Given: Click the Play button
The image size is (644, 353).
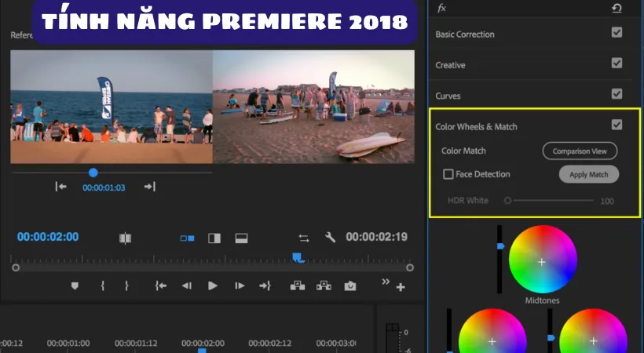Looking at the screenshot, I should click(x=213, y=286).
